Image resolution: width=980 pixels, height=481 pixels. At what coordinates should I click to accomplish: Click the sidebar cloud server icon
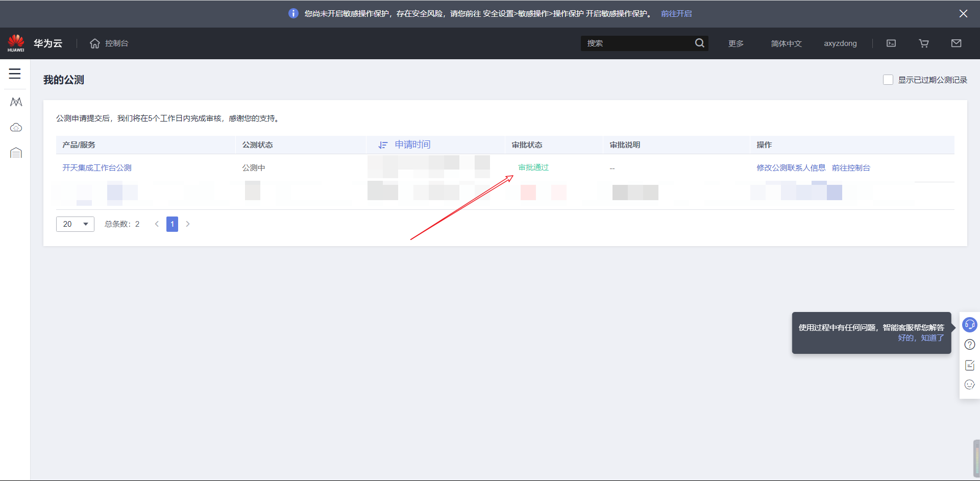[16, 127]
